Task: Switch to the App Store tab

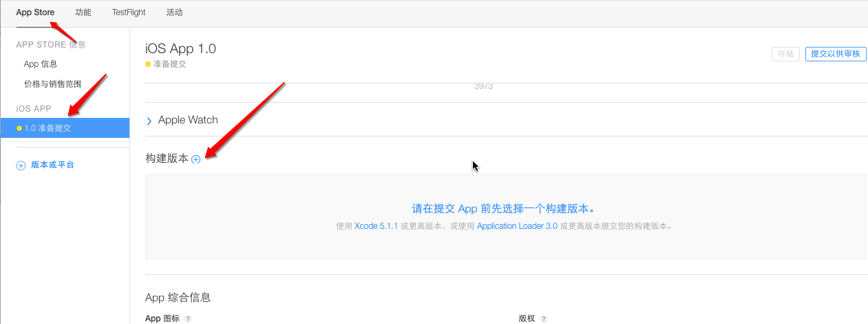Action: pyautogui.click(x=35, y=12)
